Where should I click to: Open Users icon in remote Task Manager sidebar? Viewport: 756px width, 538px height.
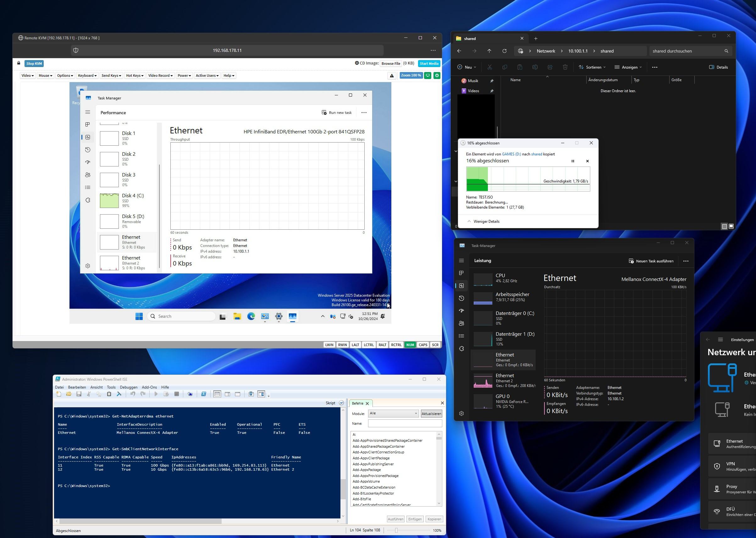[88, 175]
